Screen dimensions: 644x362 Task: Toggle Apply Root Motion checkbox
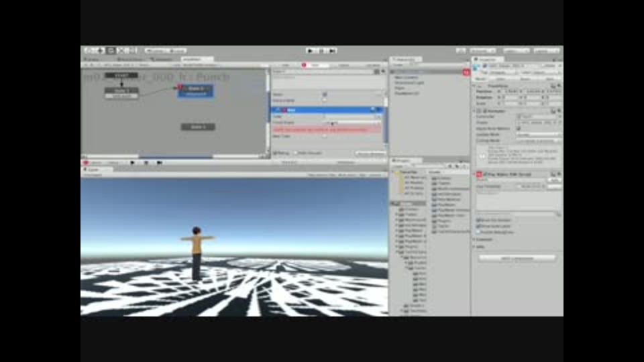519,129
